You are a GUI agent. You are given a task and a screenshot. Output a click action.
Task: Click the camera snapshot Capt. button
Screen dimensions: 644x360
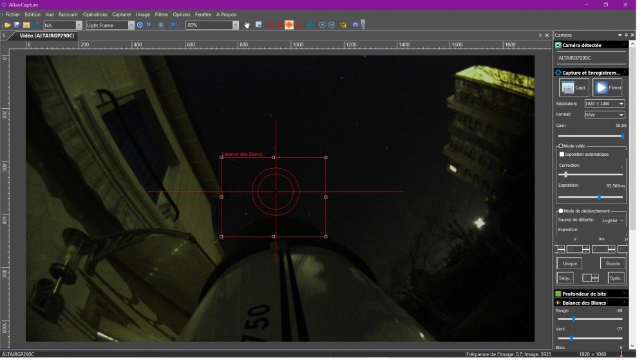(574, 88)
